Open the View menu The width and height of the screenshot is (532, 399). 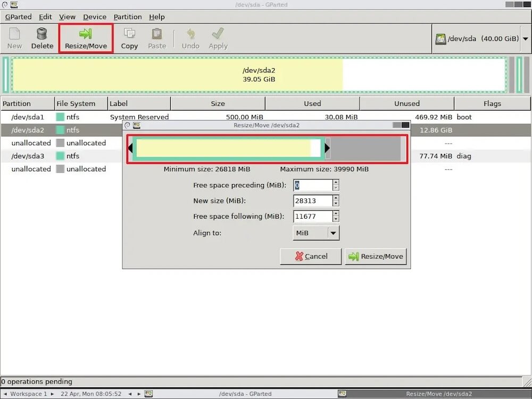pyautogui.click(x=67, y=17)
